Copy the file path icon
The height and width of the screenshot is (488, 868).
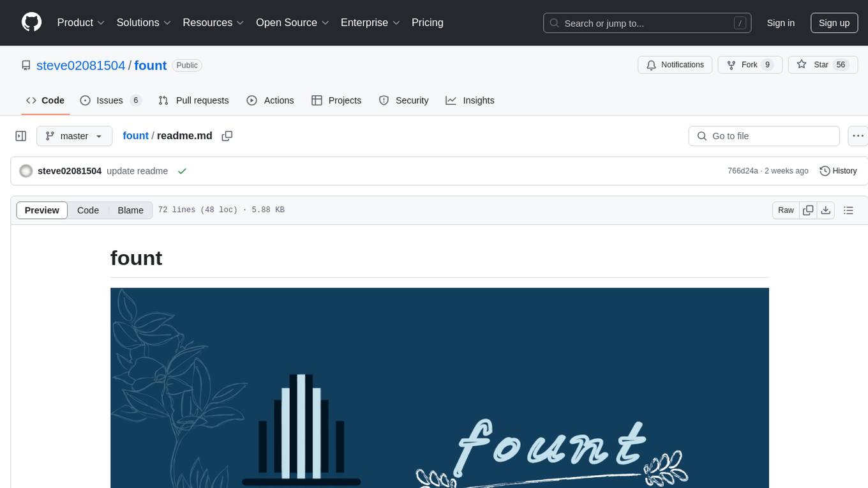[227, 136]
